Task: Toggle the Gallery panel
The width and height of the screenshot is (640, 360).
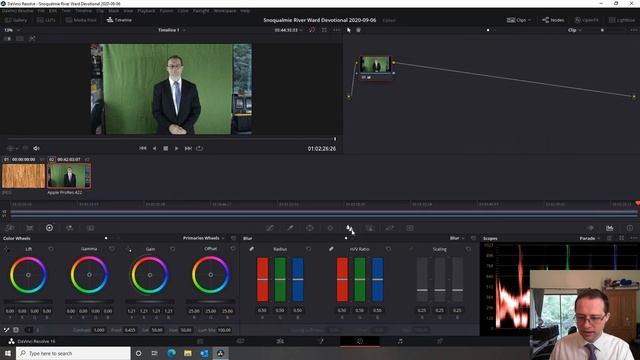Action: point(16,20)
